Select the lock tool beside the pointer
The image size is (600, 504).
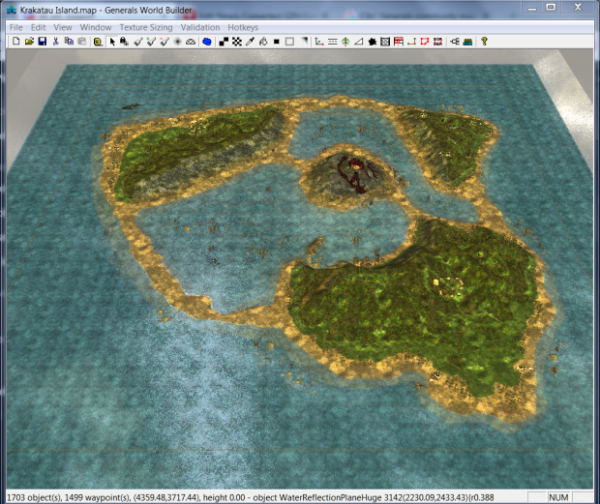click(124, 41)
